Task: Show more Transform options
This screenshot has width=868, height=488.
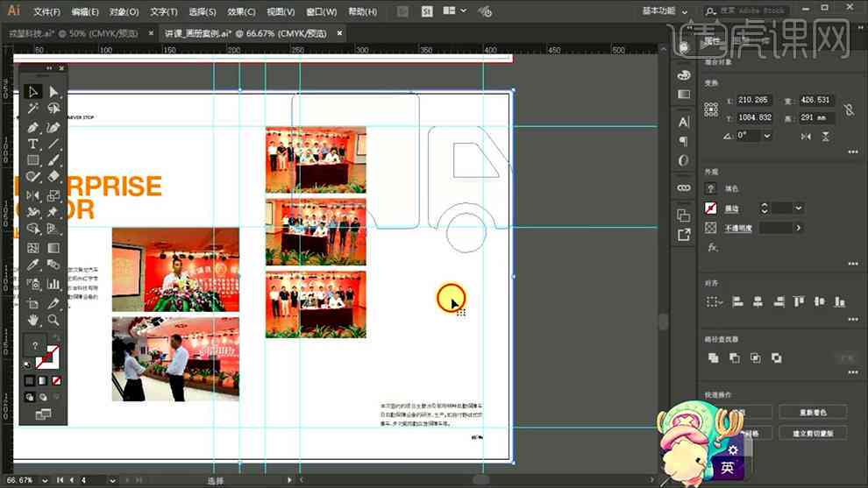Action: [853, 152]
